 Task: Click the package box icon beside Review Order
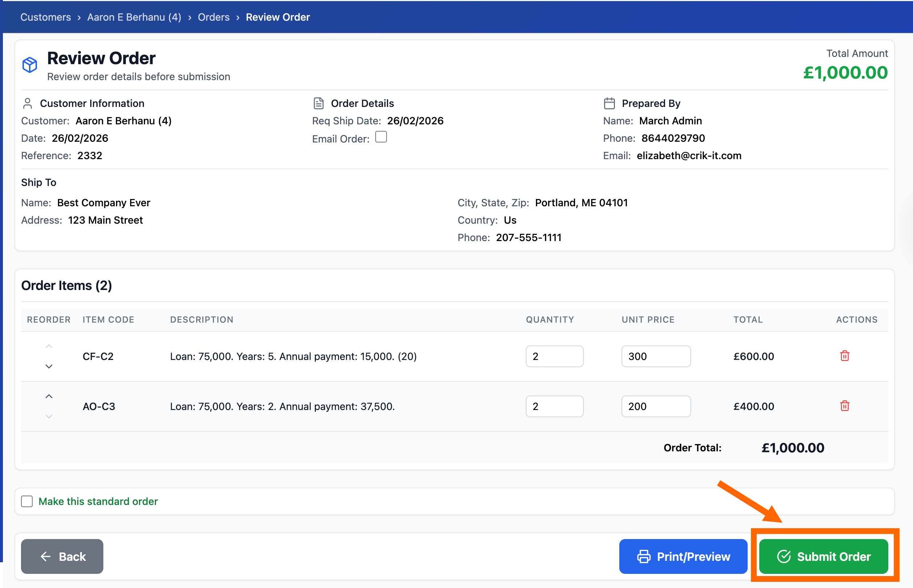coord(29,65)
